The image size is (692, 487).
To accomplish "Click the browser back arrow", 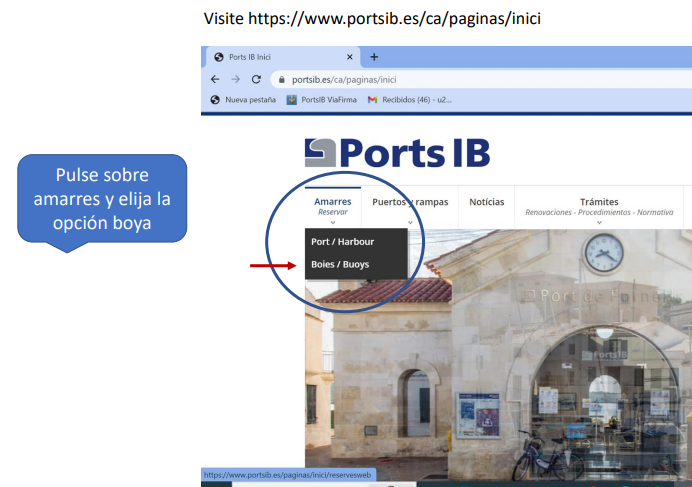I will click(215, 79).
